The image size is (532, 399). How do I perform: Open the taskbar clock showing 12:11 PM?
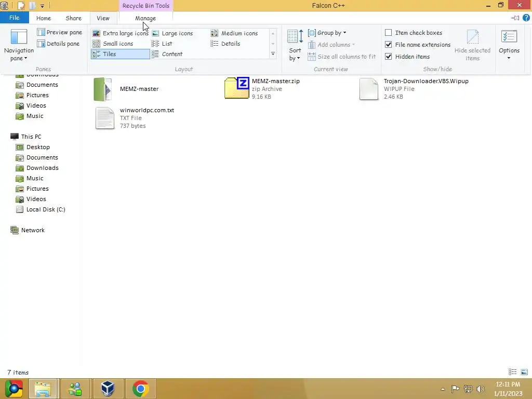click(508, 389)
